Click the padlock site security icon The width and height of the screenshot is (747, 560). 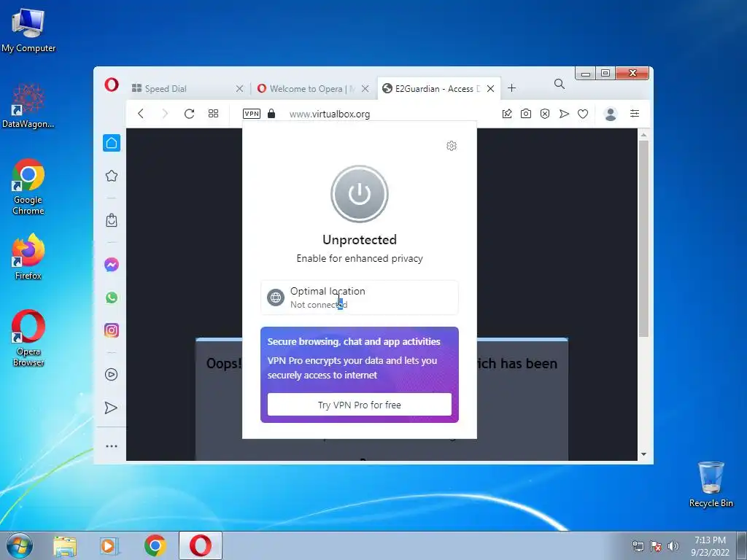(271, 113)
